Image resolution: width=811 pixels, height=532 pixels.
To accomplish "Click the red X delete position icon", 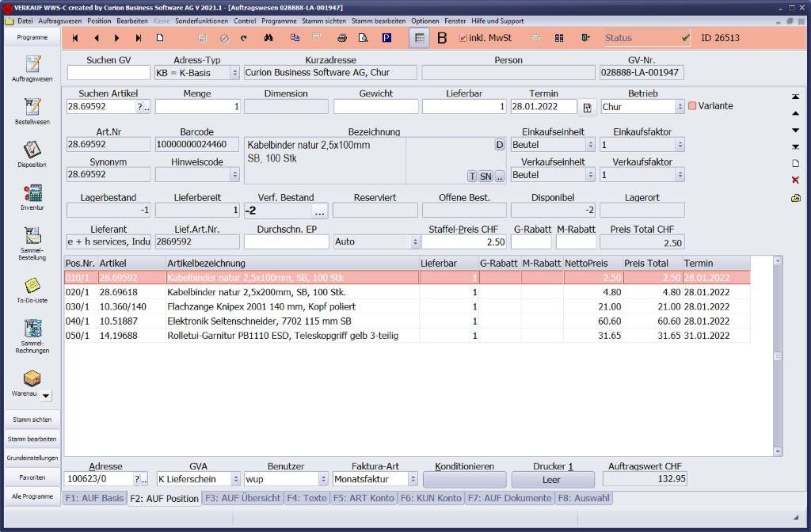I will click(x=795, y=180).
